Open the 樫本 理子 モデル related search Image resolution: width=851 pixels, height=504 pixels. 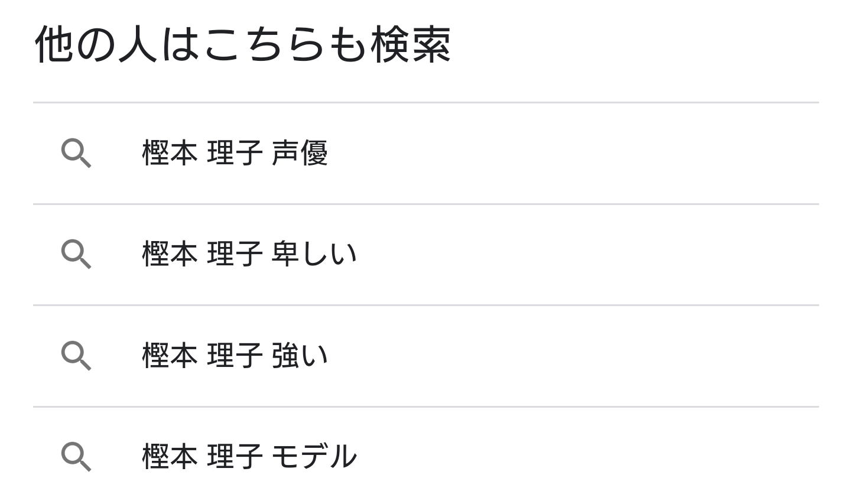click(425, 456)
